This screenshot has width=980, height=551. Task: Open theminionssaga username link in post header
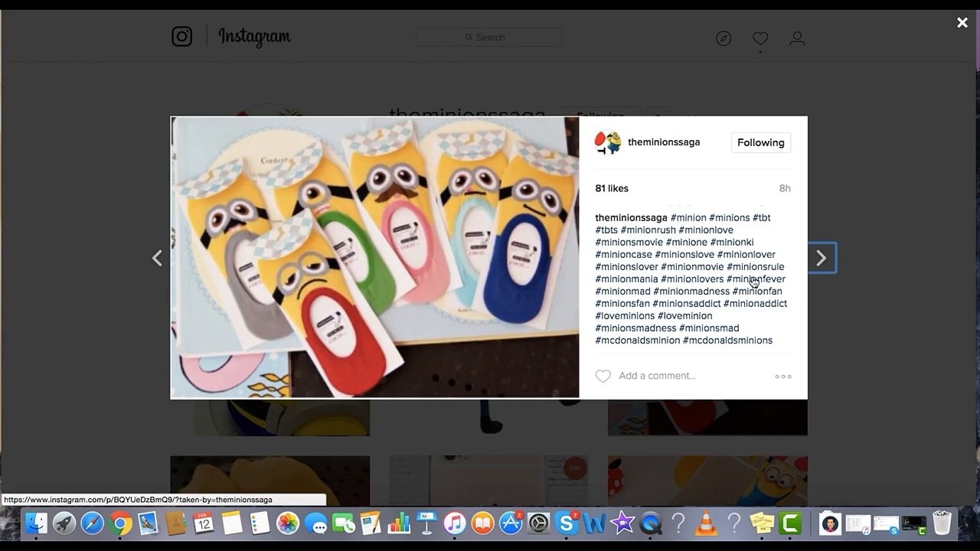[x=664, y=142]
